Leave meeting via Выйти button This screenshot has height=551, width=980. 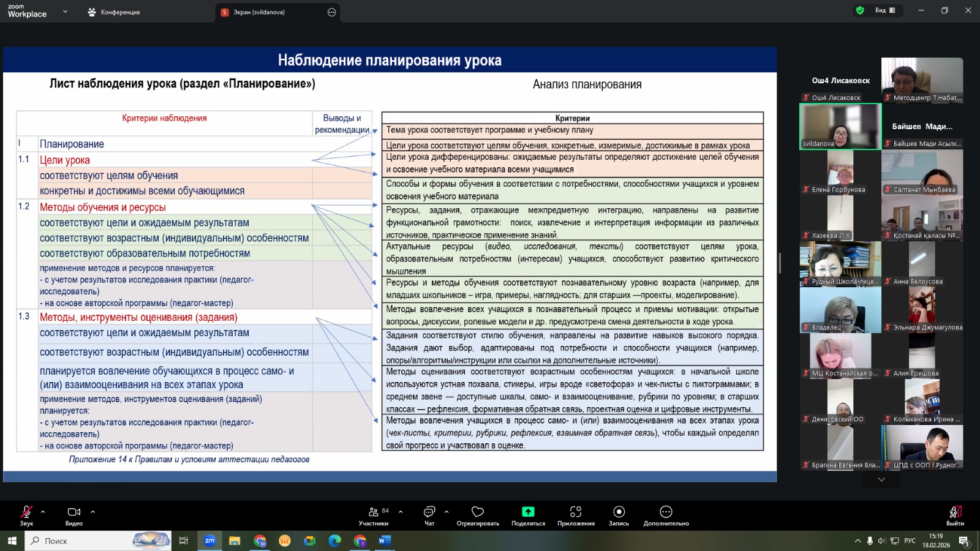coord(955,512)
